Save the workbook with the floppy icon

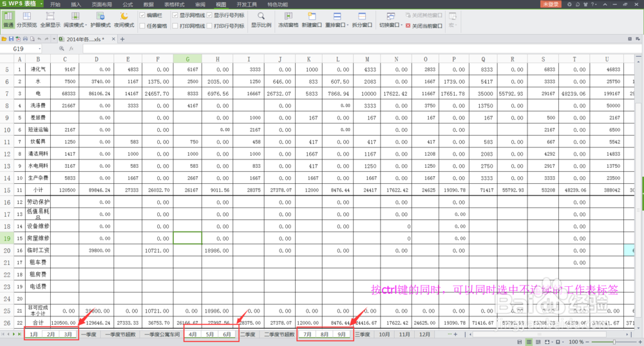[x=11, y=39]
